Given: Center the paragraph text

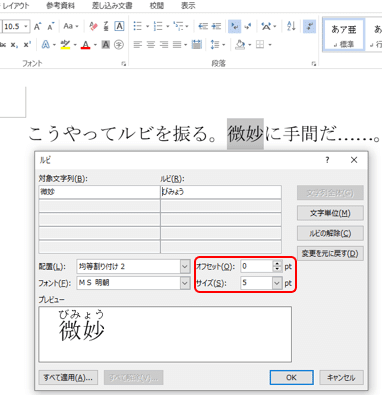Looking at the screenshot, I should tap(151, 45).
